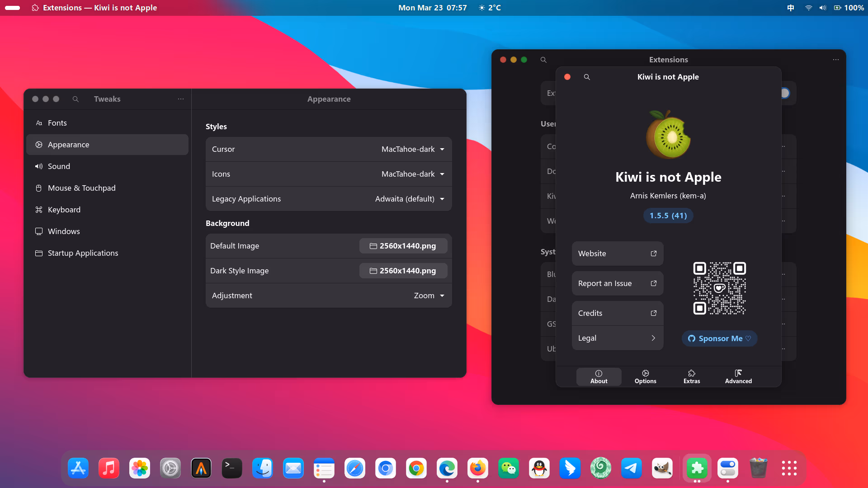
Task: Switch to the Extras tab
Action: pos(692,376)
